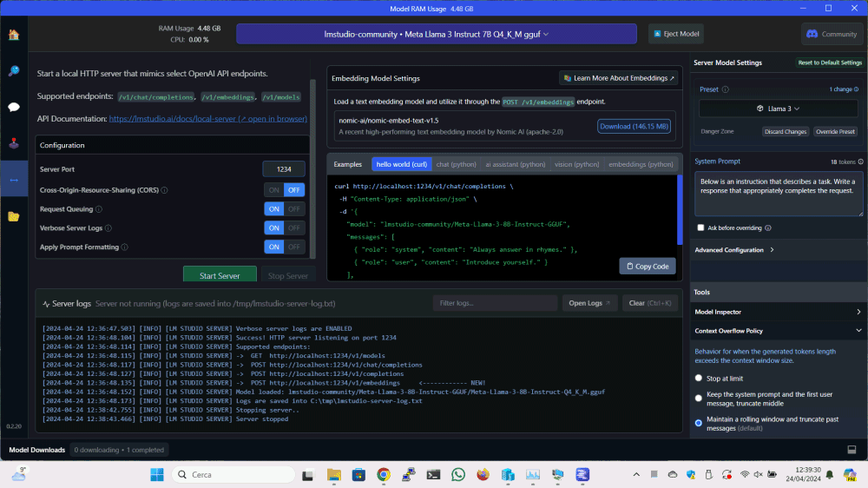Click the Eject Model button
868x488 pixels.
click(x=676, y=34)
